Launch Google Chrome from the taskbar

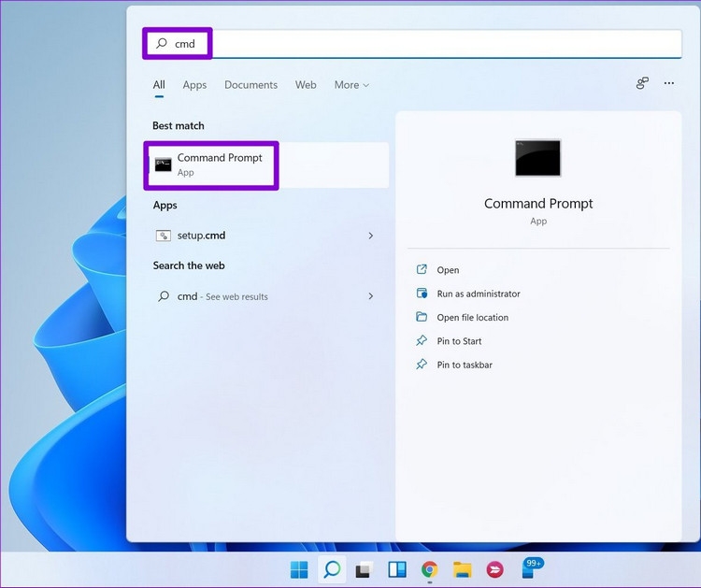tap(429, 569)
